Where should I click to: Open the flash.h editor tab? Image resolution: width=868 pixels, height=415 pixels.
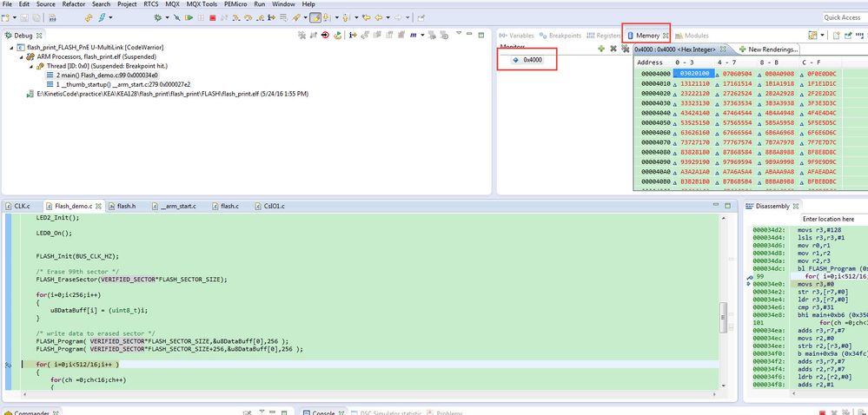[x=123, y=206]
